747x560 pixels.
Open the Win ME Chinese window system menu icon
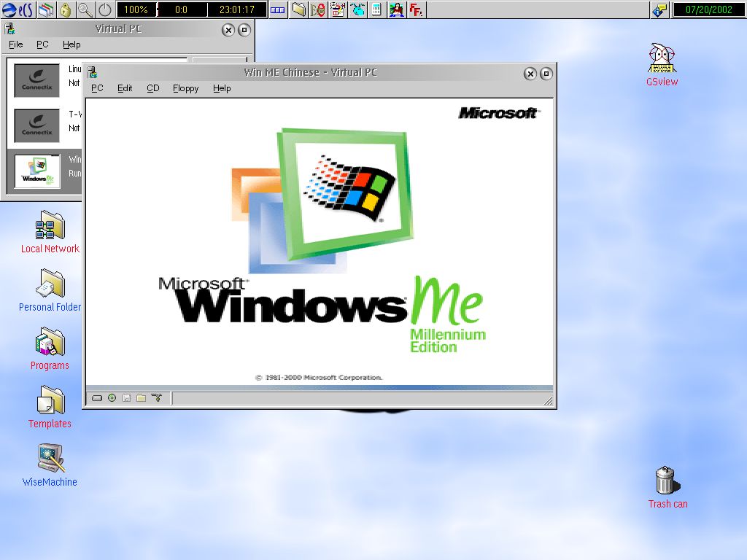93,72
